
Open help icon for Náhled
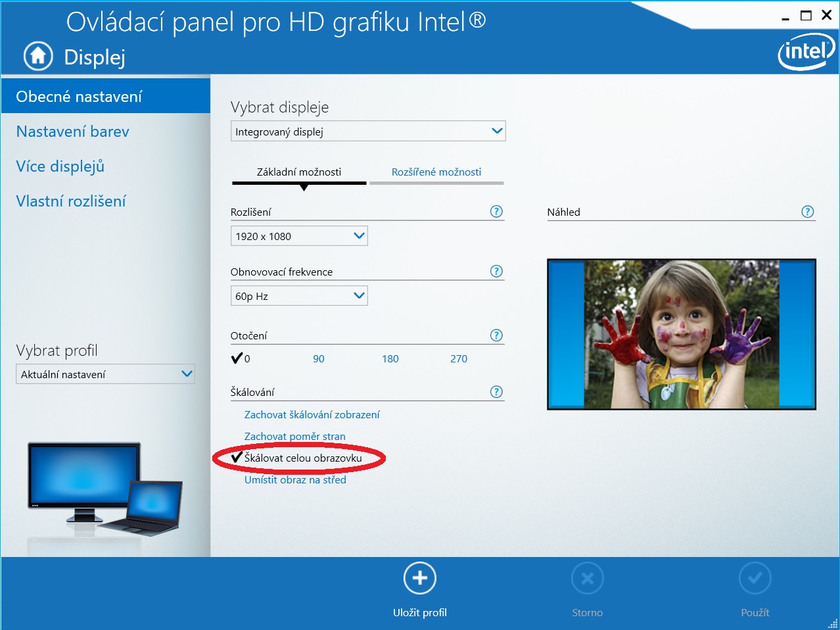(x=808, y=212)
